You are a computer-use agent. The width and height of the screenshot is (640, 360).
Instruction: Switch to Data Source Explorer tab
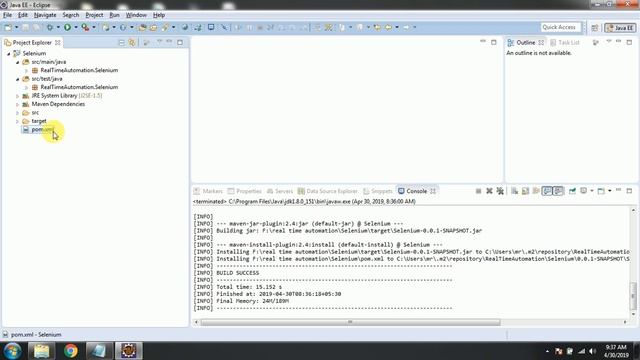tap(328, 191)
